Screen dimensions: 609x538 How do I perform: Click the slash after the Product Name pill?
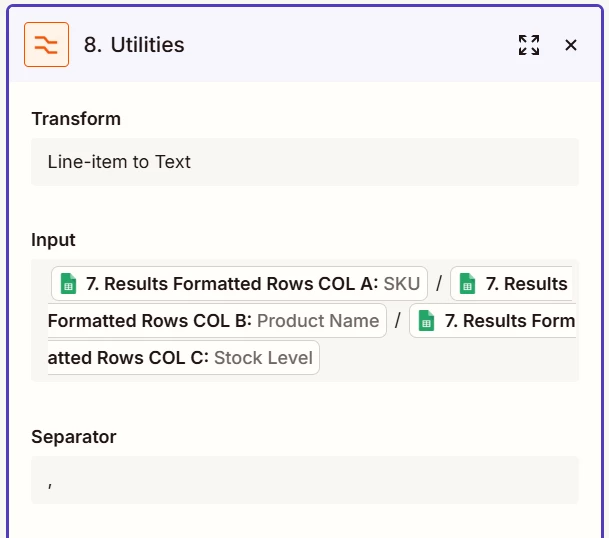(398, 321)
